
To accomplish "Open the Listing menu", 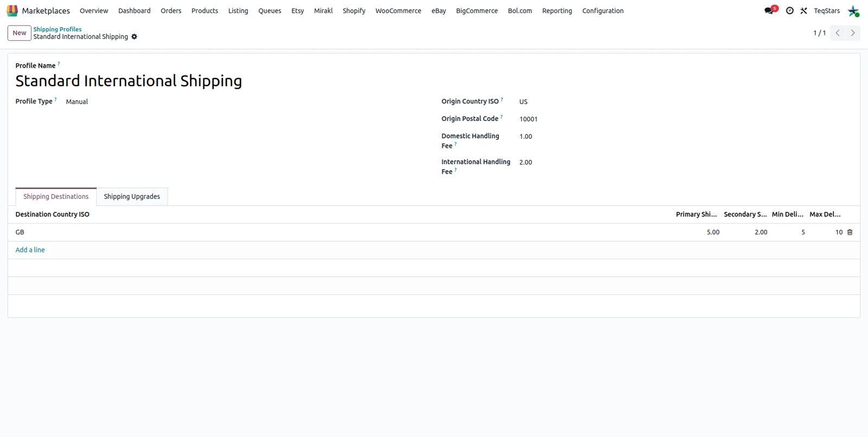I will tap(238, 11).
